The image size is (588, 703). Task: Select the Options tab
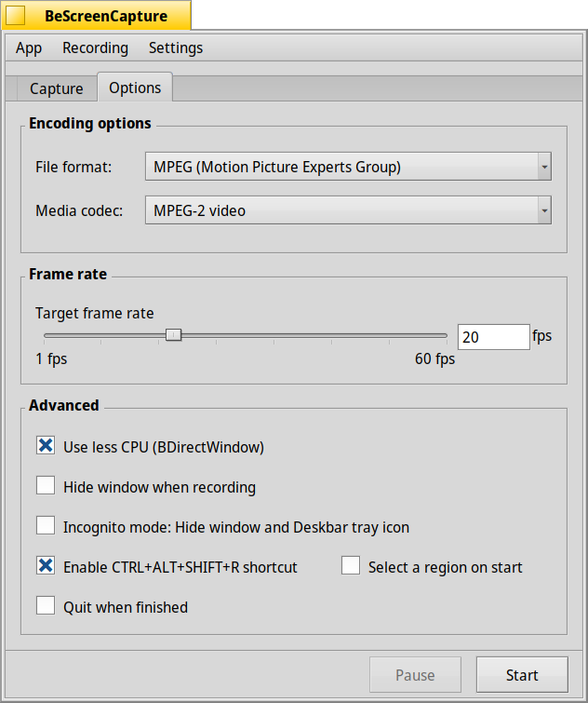pyautogui.click(x=135, y=88)
